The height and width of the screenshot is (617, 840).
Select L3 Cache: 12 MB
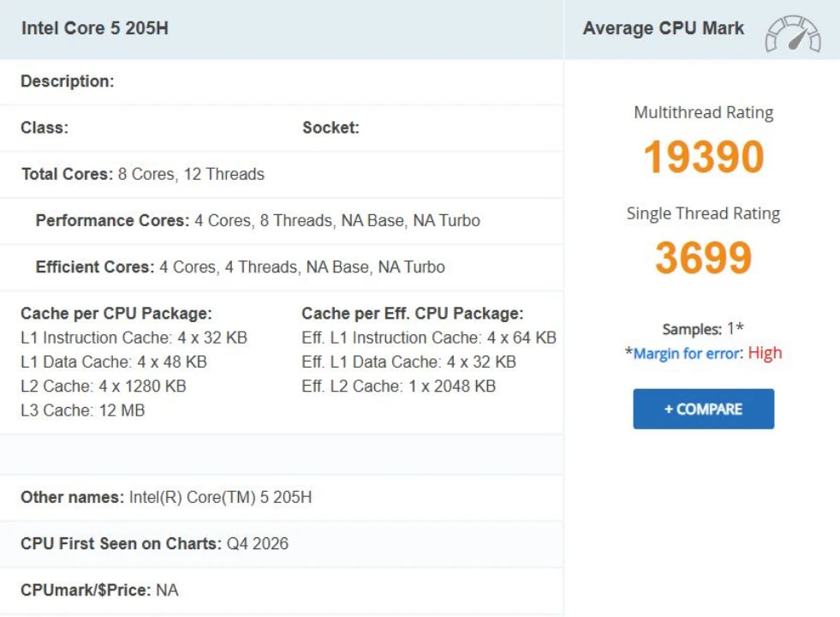tap(82, 410)
